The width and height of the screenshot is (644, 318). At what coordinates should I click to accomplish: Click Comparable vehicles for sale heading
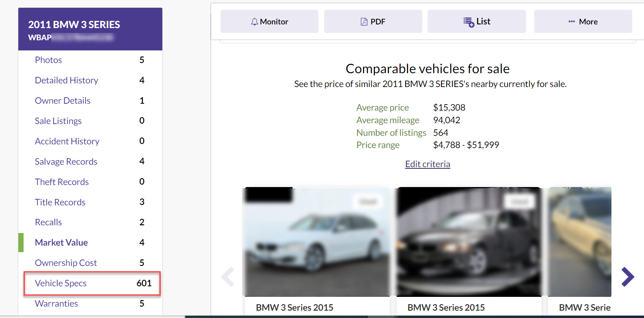click(x=428, y=69)
